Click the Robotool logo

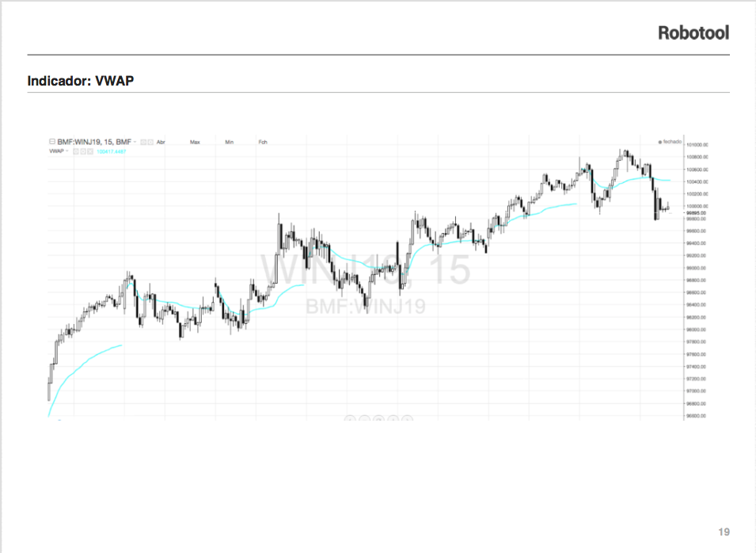point(693,32)
